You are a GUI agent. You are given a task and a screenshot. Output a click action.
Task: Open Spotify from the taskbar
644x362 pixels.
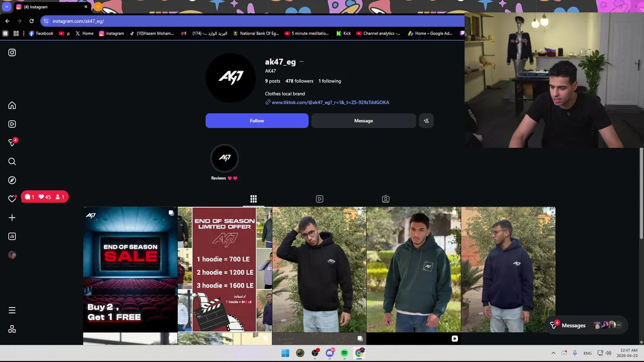[x=344, y=353]
